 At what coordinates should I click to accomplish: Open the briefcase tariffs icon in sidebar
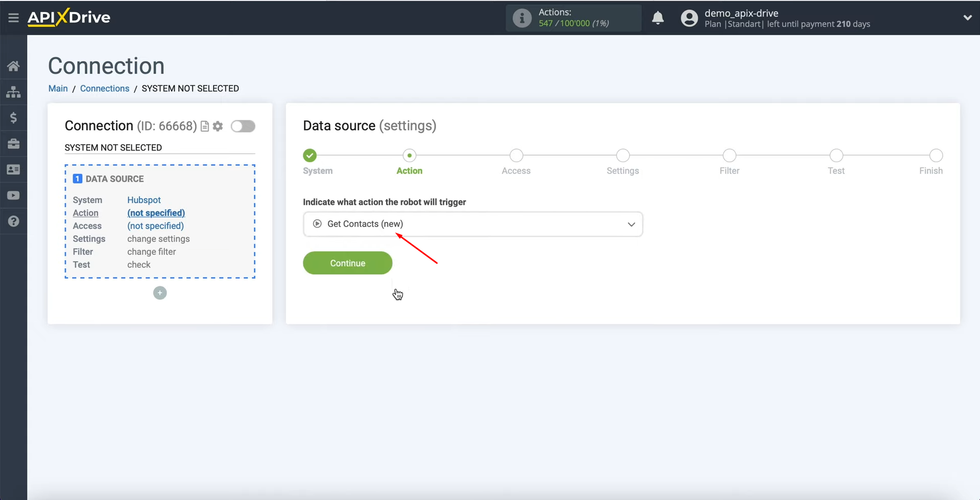[x=13, y=143]
